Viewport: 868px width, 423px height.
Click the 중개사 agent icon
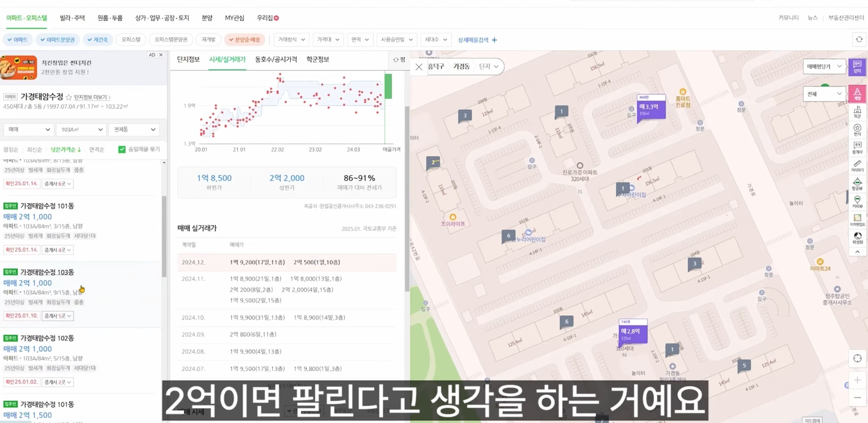(x=857, y=148)
